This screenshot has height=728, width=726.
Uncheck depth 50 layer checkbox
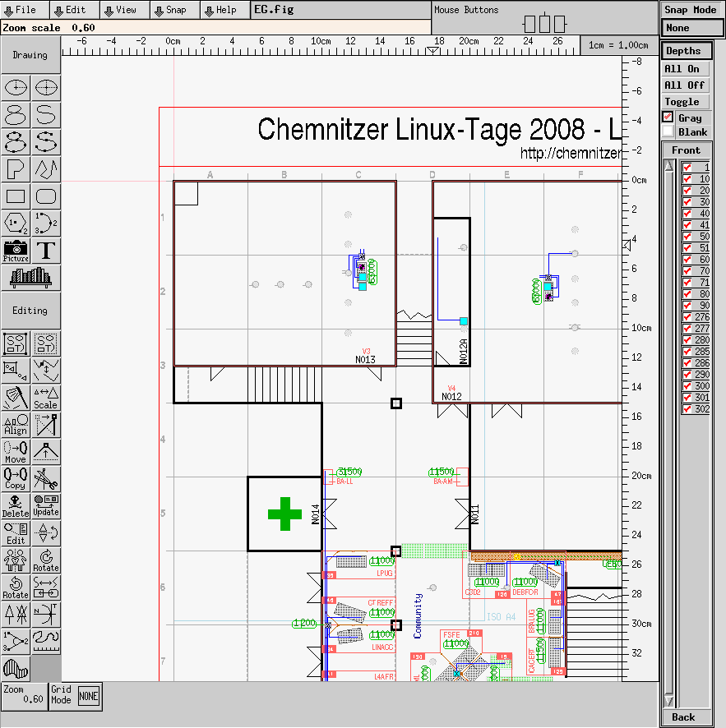687,237
